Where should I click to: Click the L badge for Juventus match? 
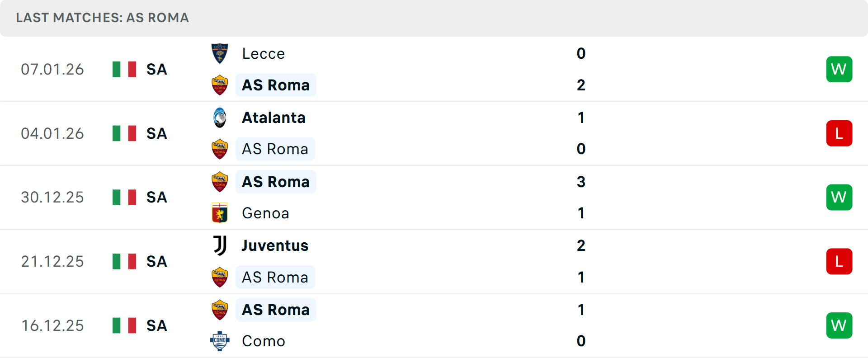(x=839, y=261)
